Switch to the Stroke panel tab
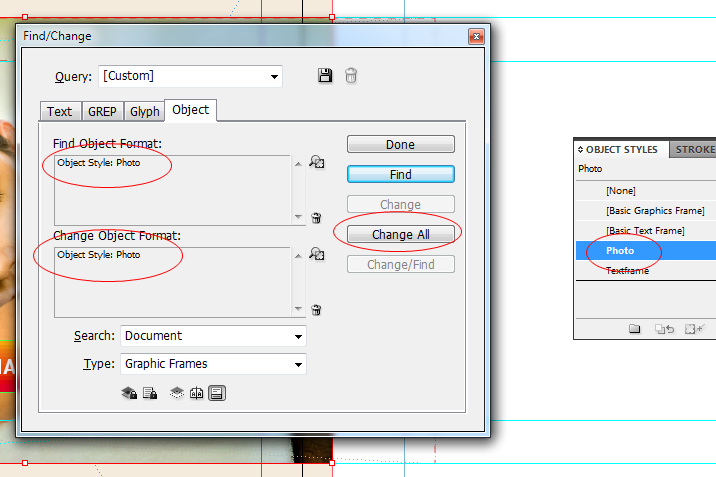 tap(693, 150)
